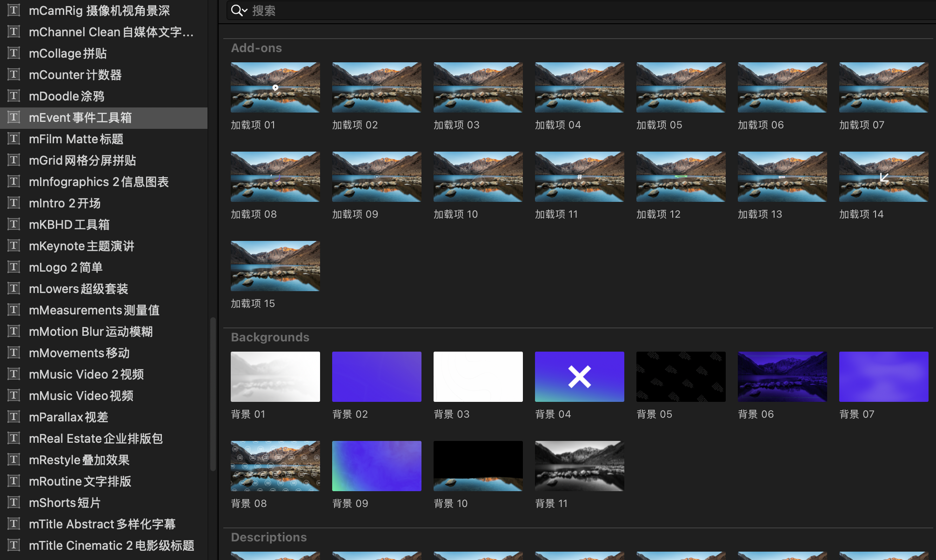Select 加载项 14 arrow add-on
936x560 pixels.
[x=884, y=177]
